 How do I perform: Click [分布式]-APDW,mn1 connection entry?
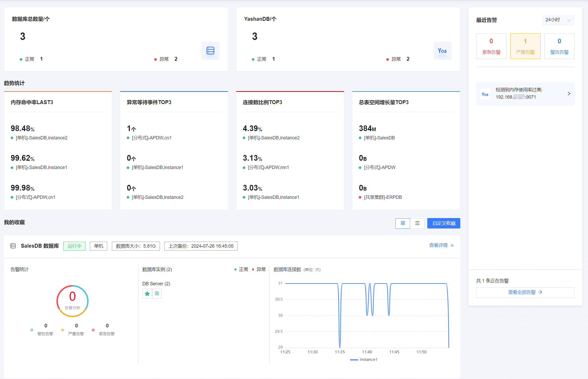click(268, 167)
